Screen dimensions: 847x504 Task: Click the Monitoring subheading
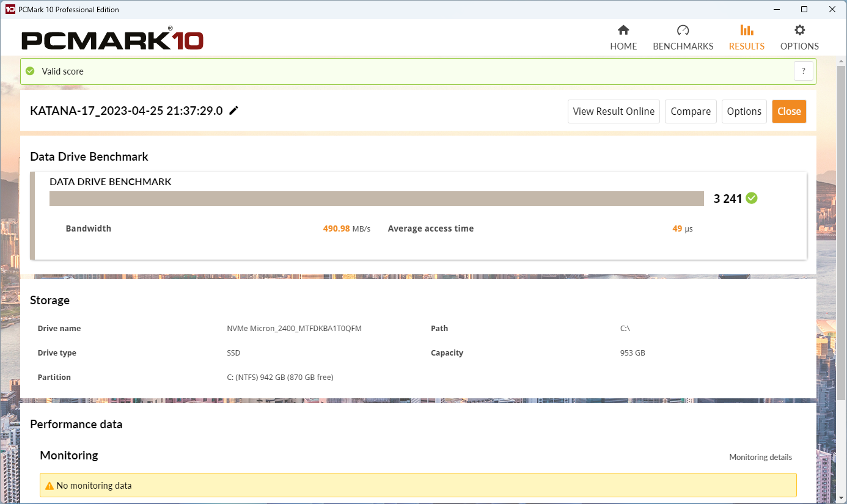pyautogui.click(x=68, y=455)
